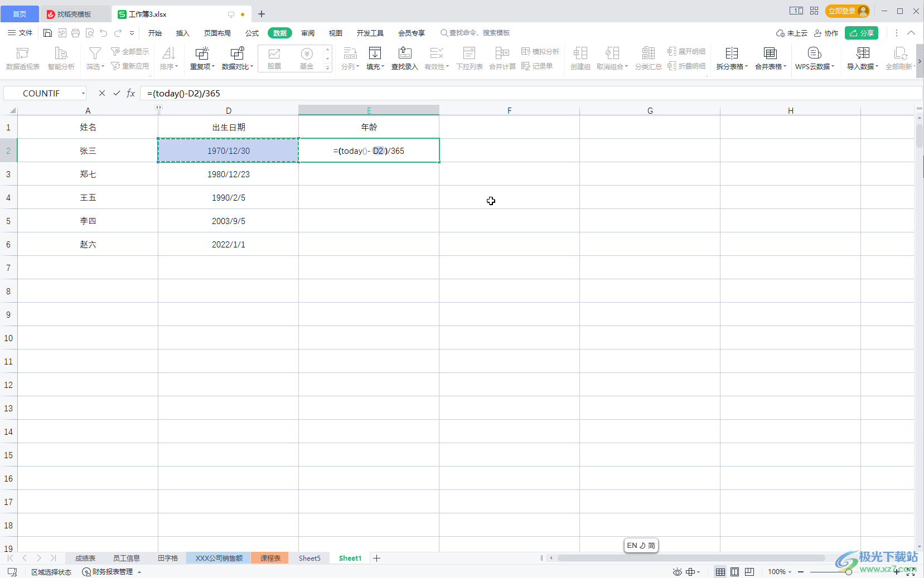
Task: Toggle EN input language indicator
Action: (632, 546)
